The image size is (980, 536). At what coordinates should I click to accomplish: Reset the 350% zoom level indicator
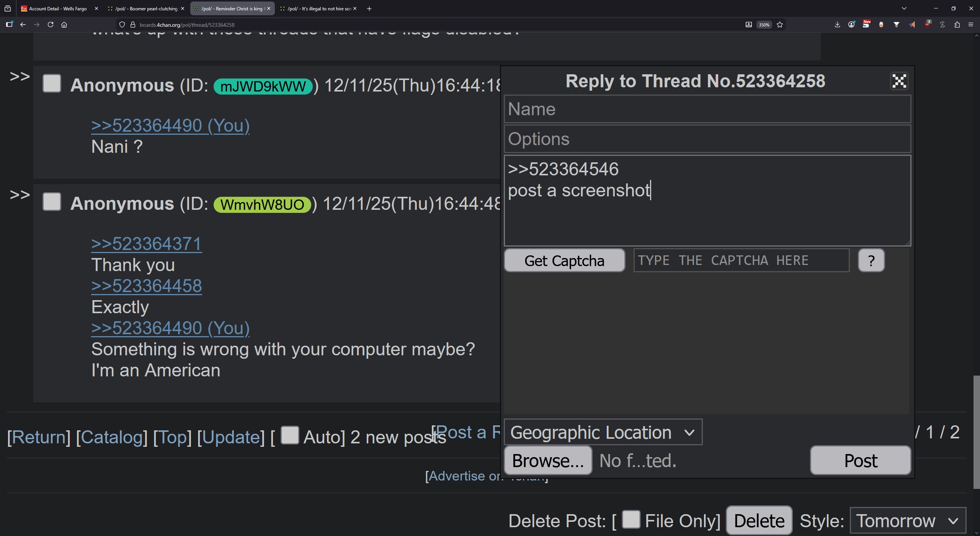(x=764, y=25)
